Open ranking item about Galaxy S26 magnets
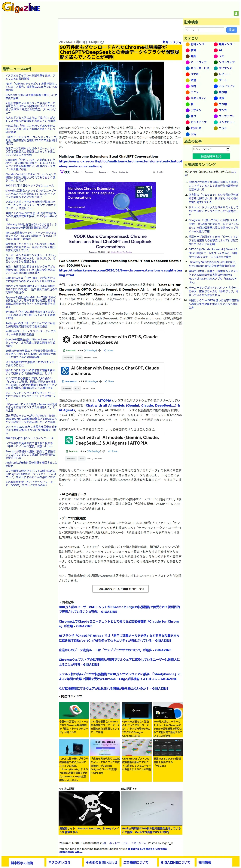This screenshot has height=868, width=241. (x=213, y=264)
